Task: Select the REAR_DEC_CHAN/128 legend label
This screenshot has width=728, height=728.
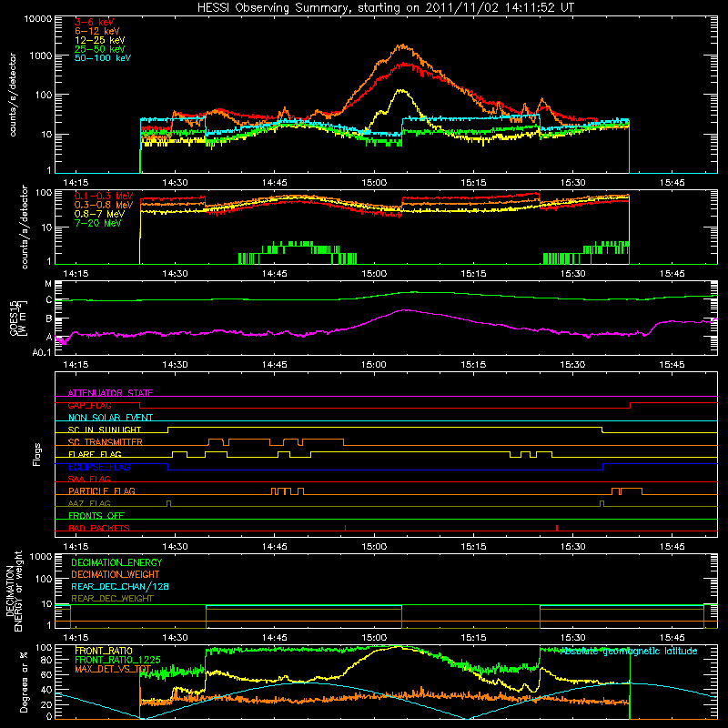Action: [120, 586]
